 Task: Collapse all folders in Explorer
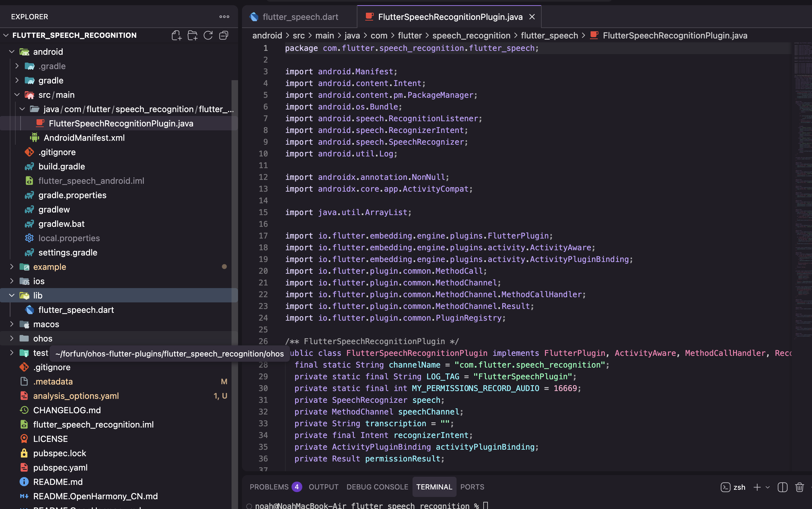(x=224, y=35)
